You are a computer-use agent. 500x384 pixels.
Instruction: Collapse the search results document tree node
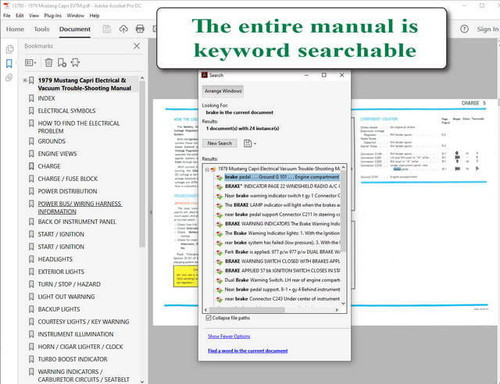coord(207,169)
